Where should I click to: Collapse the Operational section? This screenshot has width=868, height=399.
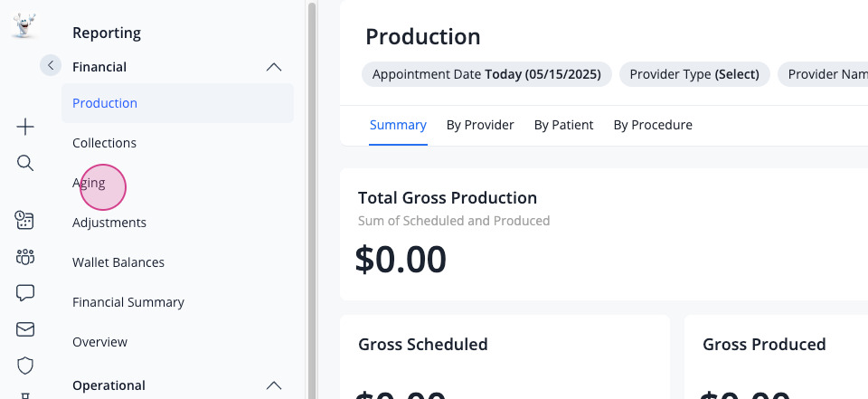273,385
